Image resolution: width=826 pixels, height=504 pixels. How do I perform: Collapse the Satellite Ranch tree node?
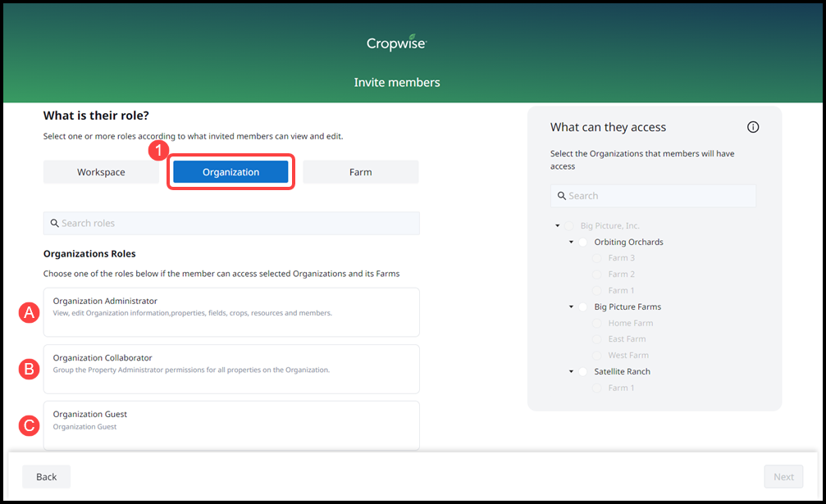[571, 371]
